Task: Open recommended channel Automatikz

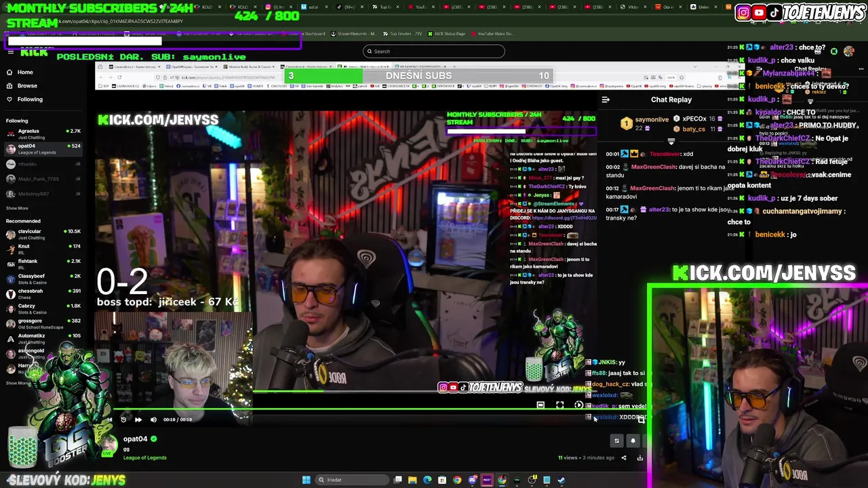Action: (x=43, y=338)
